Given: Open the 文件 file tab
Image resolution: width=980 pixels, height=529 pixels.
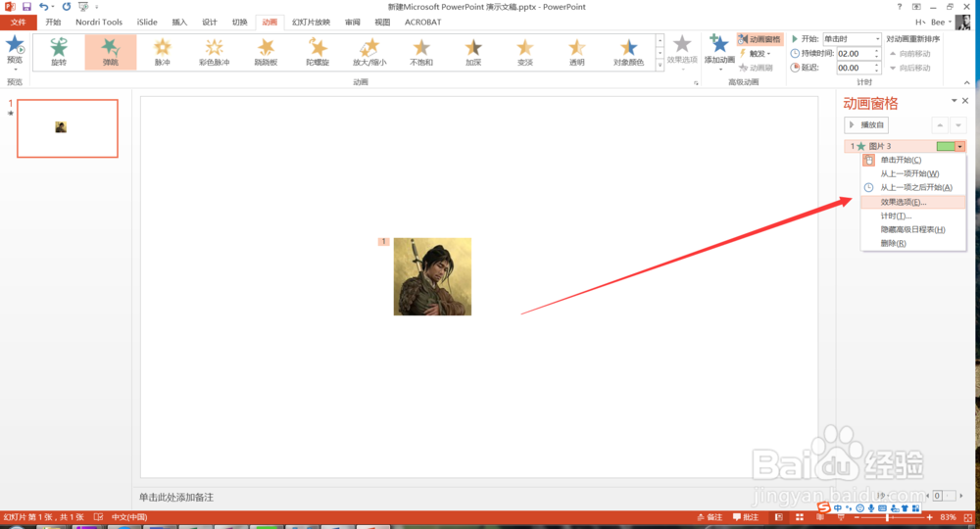Looking at the screenshot, I should [18, 22].
